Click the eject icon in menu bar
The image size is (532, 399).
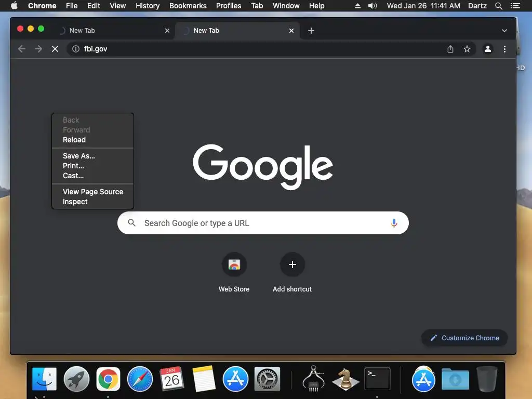pyautogui.click(x=357, y=6)
